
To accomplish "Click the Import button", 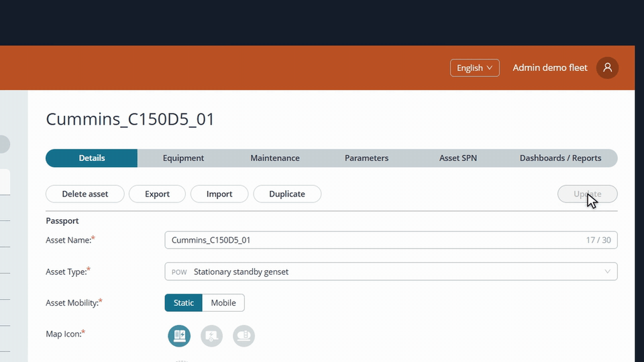I will pos(219,194).
